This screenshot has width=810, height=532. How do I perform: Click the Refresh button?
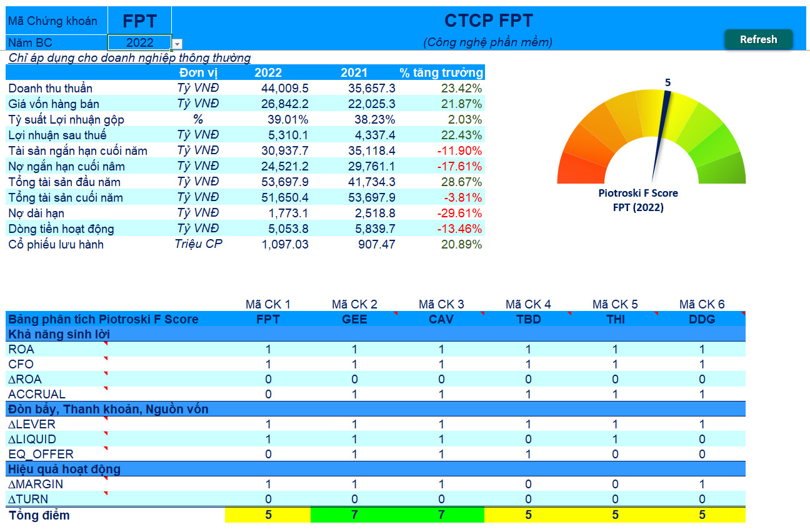(758, 39)
